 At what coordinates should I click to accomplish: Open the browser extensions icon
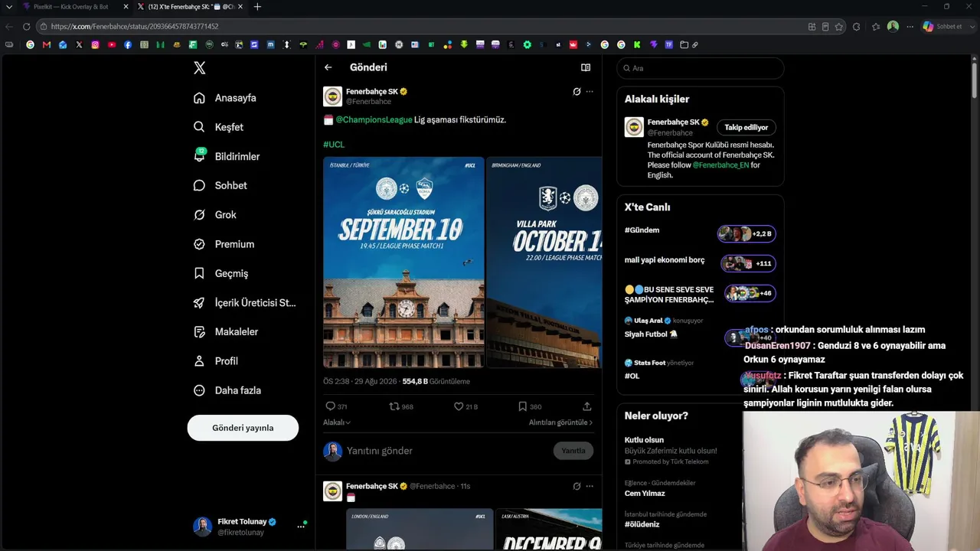pos(856,27)
